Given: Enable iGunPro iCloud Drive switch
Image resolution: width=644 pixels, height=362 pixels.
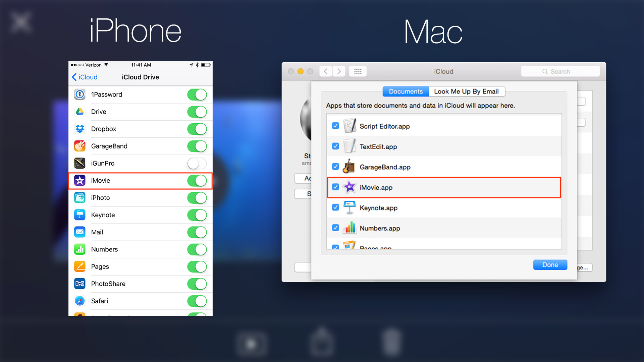Looking at the screenshot, I should click(197, 163).
